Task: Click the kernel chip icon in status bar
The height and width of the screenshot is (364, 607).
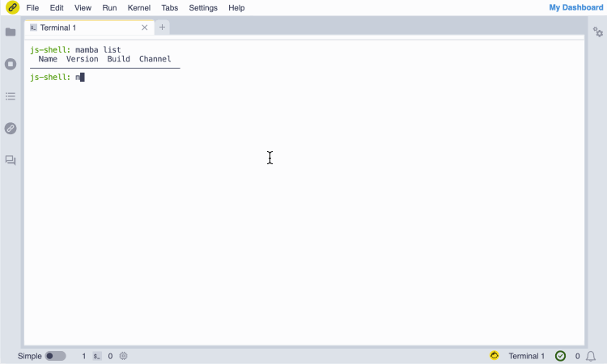Action: [x=123, y=356]
